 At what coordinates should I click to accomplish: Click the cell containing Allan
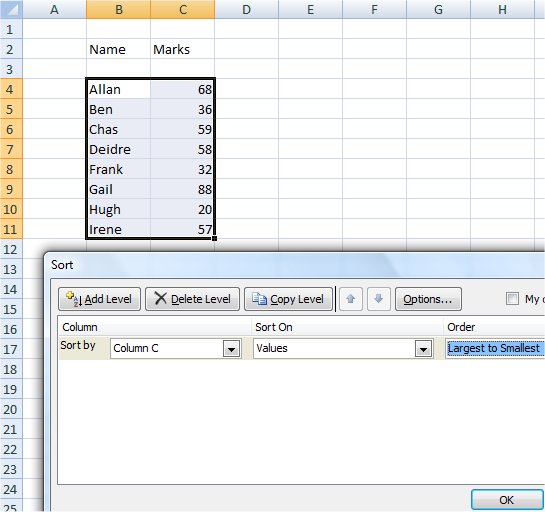[119, 89]
